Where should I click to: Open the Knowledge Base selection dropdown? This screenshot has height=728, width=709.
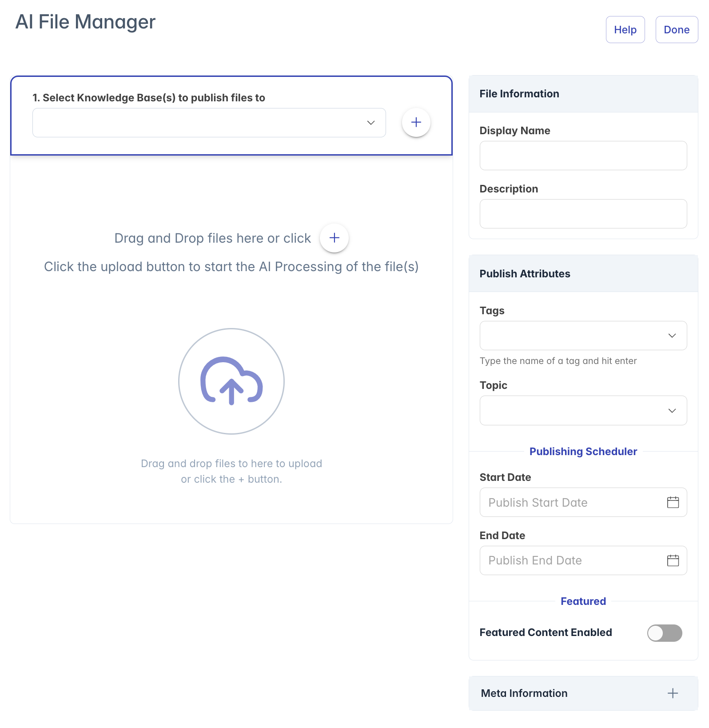click(x=209, y=123)
